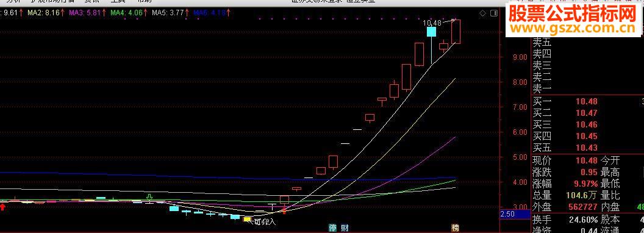The image size is (644, 233).
Task: Click the 换手 turnover value 24.60%
Action: (x=584, y=219)
